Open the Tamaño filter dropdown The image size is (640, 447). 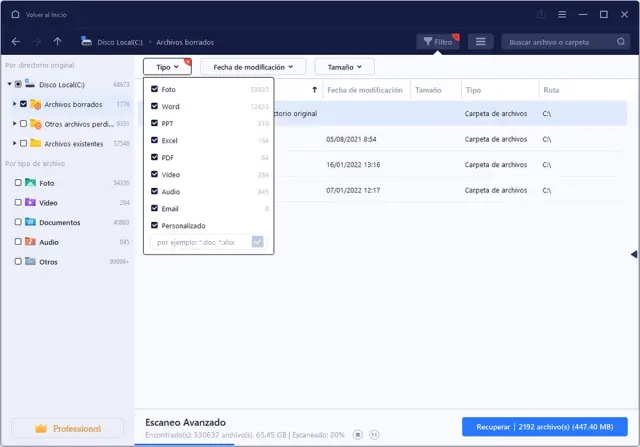(344, 67)
